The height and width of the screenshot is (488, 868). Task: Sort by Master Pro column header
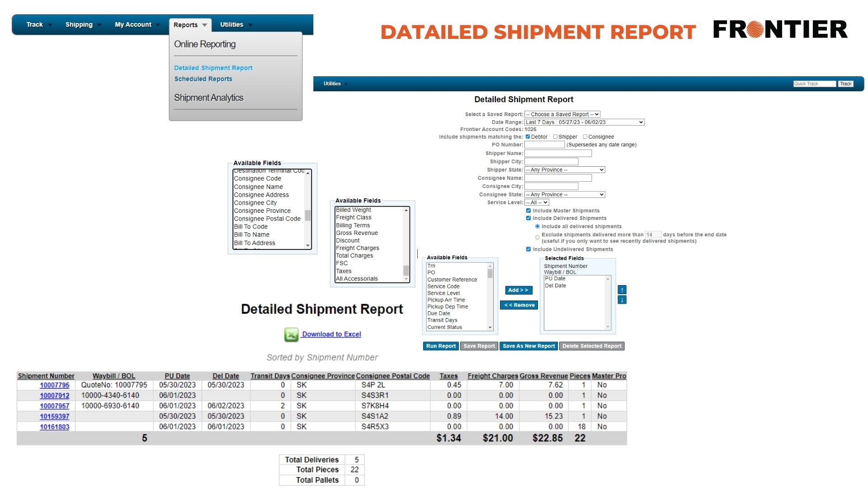[x=609, y=376]
